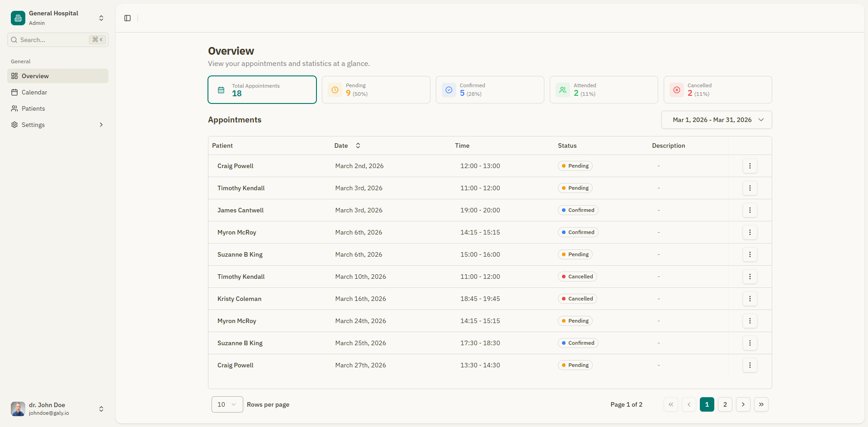Open the Mar 1 - Mar 31 date range dropdown
Viewport: 868px width, 427px height.
pos(717,120)
